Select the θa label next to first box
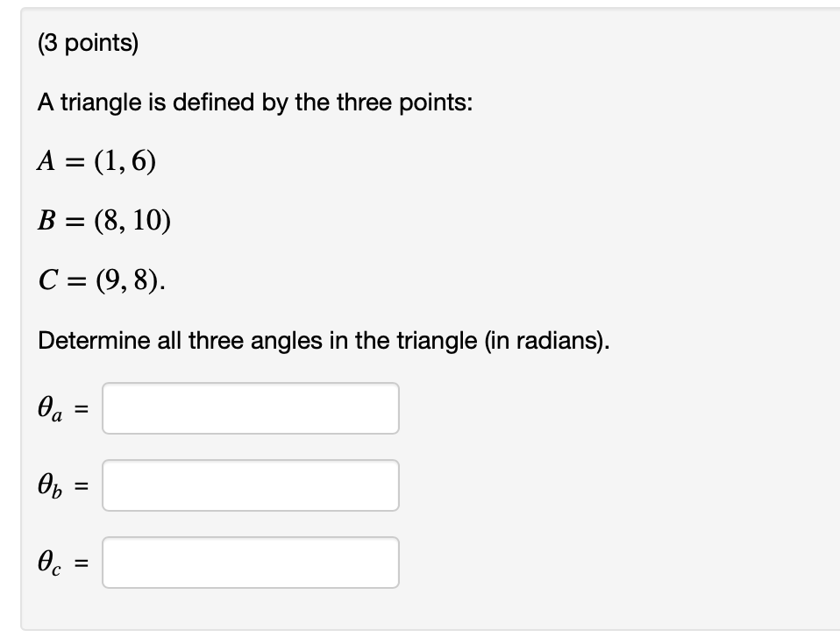 [48, 407]
